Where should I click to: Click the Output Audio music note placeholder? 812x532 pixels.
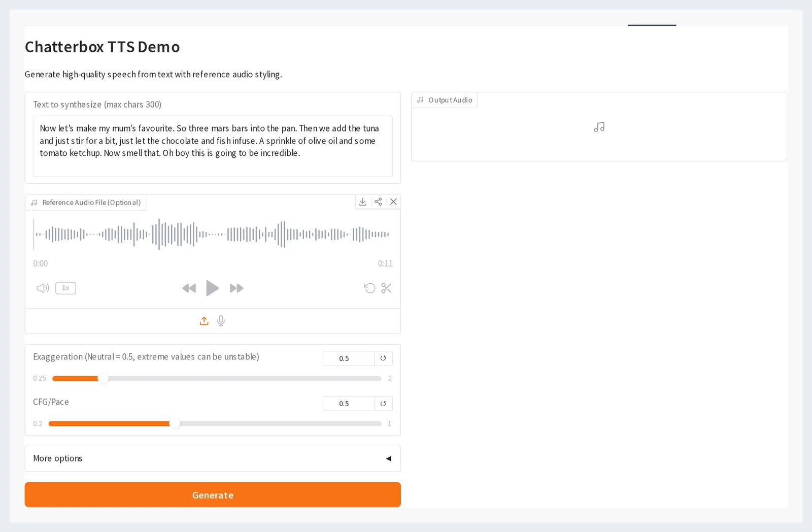pyautogui.click(x=599, y=127)
